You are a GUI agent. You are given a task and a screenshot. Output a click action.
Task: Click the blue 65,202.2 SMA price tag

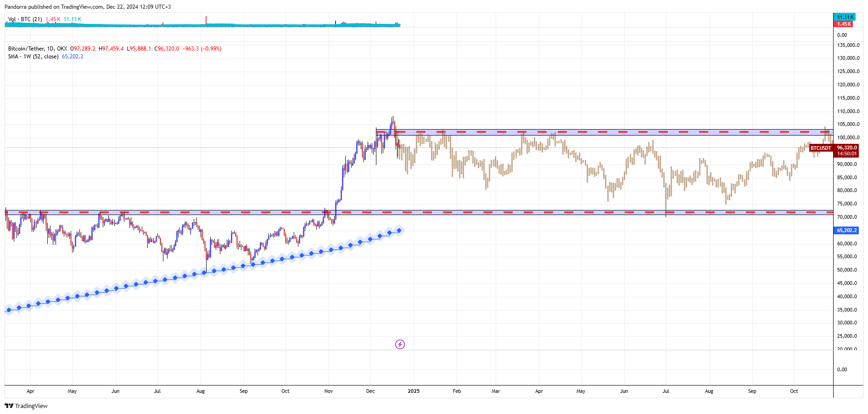coord(846,230)
